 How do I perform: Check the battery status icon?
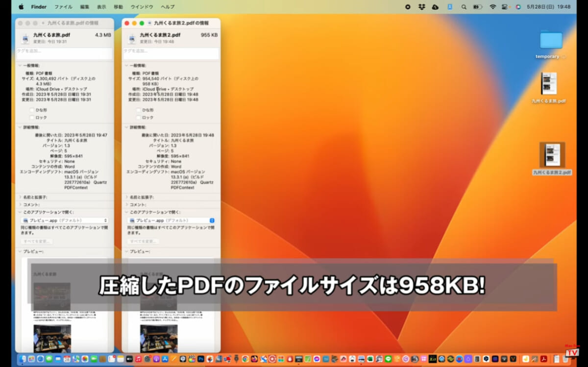coord(478,7)
